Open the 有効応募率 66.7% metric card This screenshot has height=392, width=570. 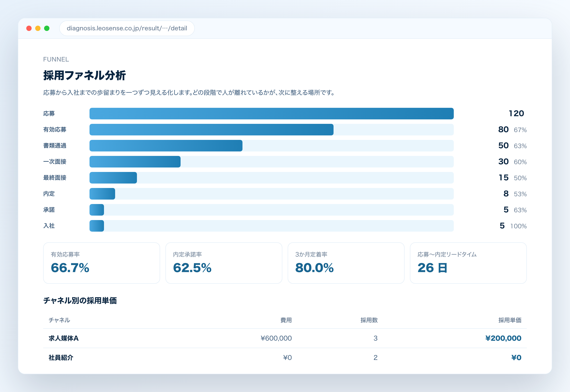point(102,263)
